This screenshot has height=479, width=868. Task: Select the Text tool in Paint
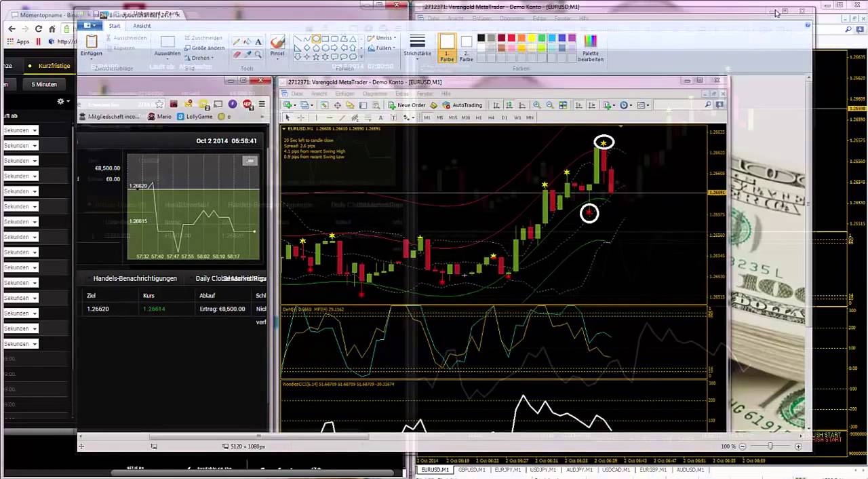point(258,42)
